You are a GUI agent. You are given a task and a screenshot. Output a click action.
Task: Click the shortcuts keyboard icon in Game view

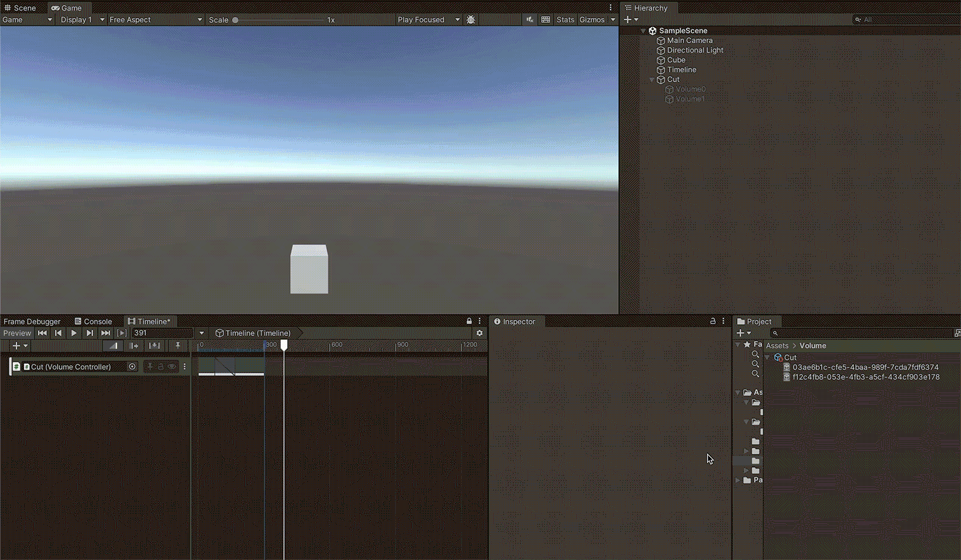[x=545, y=20]
